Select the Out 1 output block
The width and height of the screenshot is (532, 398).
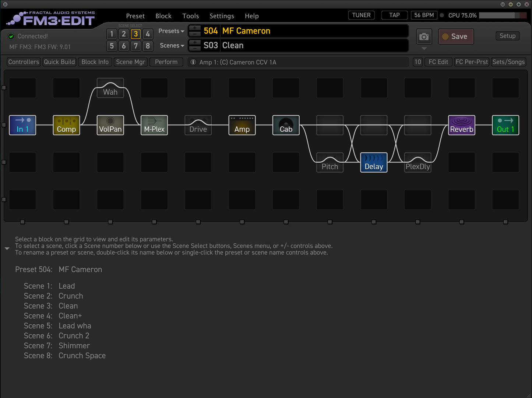click(x=505, y=125)
